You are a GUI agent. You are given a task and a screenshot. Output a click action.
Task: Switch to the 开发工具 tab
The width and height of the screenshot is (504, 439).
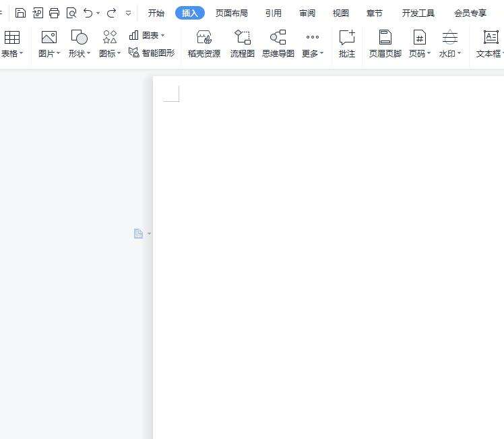pyautogui.click(x=418, y=13)
